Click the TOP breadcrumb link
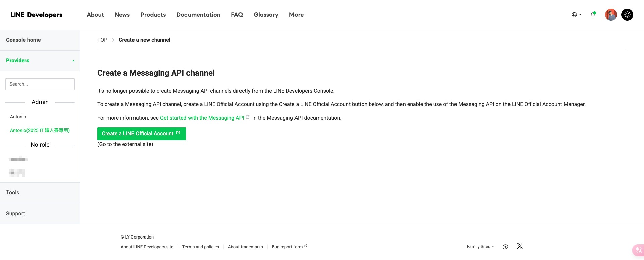The image size is (644, 260). pyautogui.click(x=102, y=40)
